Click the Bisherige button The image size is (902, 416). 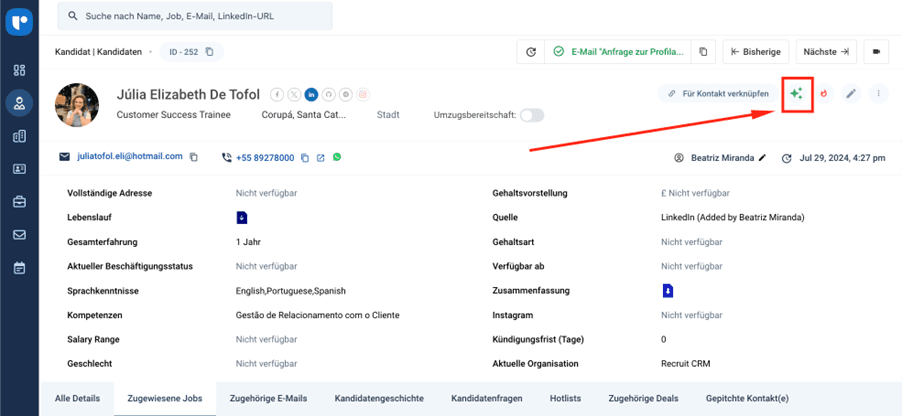coord(756,52)
